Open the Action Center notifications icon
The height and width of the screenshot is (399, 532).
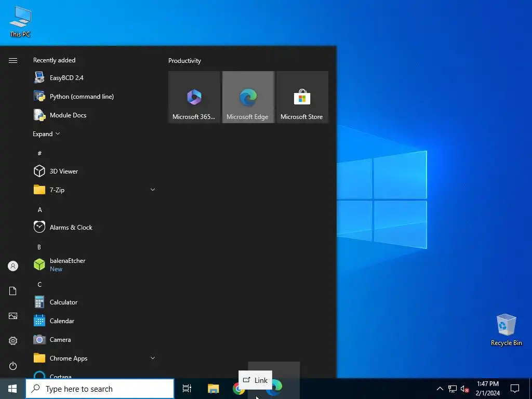[515, 389]
